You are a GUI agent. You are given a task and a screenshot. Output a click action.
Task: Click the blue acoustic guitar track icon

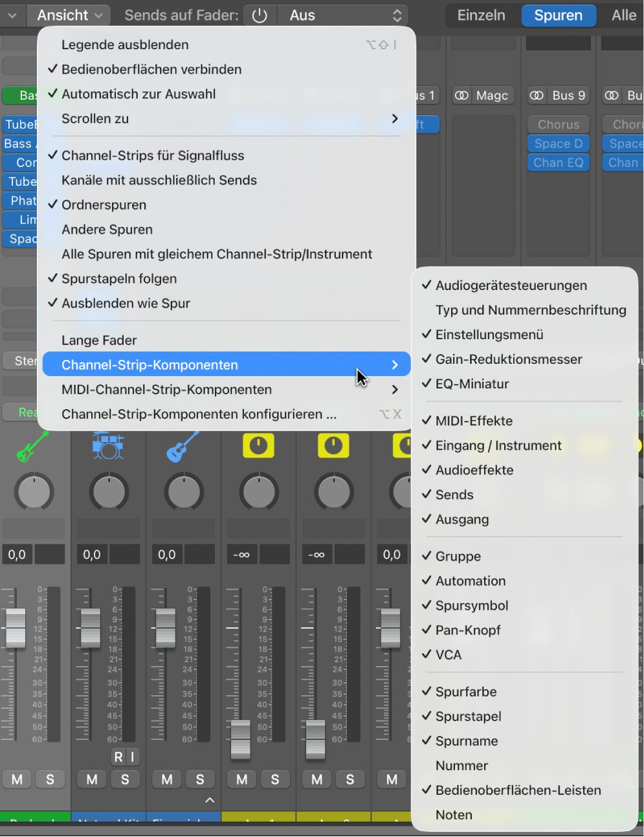coord(183,447)
